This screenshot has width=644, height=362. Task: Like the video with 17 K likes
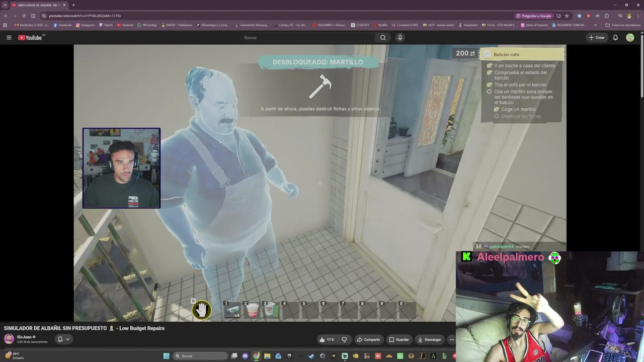[x=326, y=340]
